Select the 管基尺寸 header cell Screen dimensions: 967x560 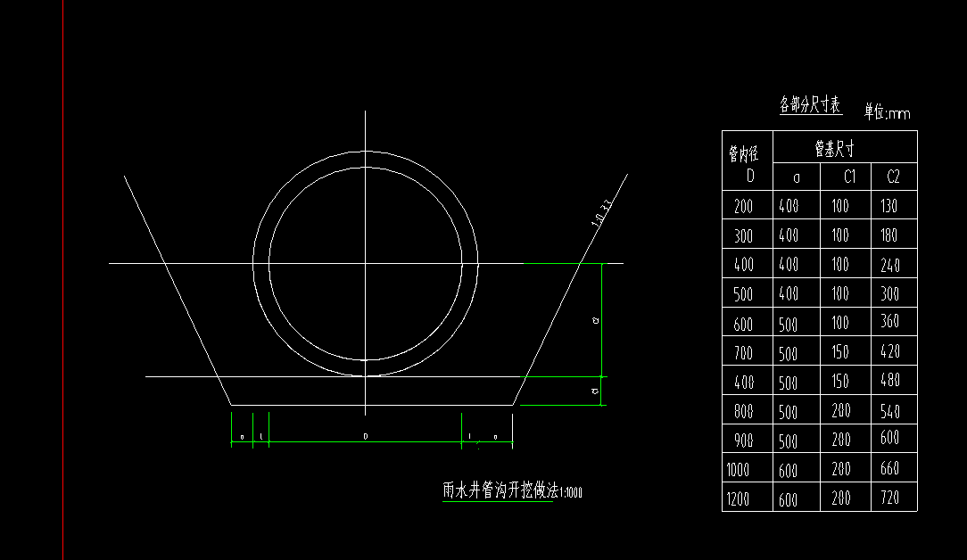[x=845, y=147]
